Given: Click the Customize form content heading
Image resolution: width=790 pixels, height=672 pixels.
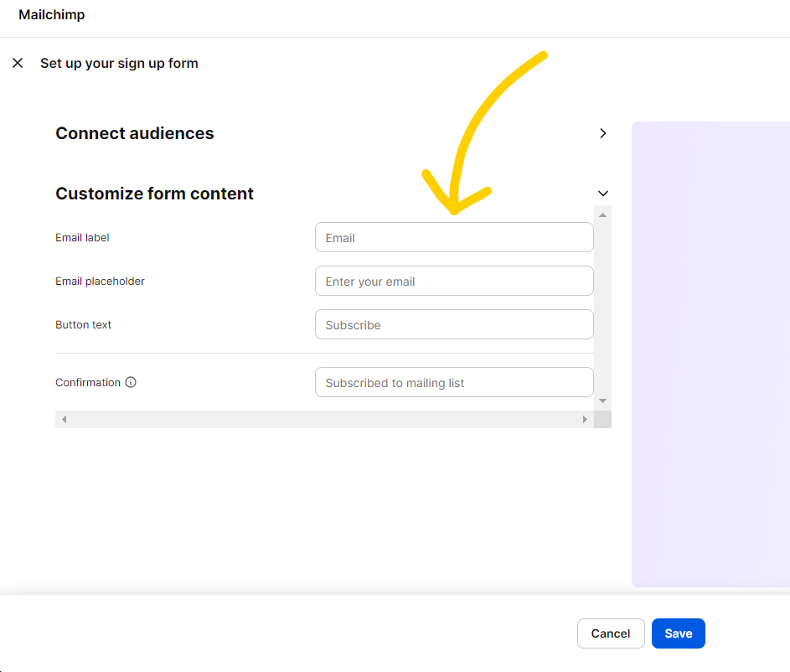Looking at the screenshot, I should [x=154, y=194].
